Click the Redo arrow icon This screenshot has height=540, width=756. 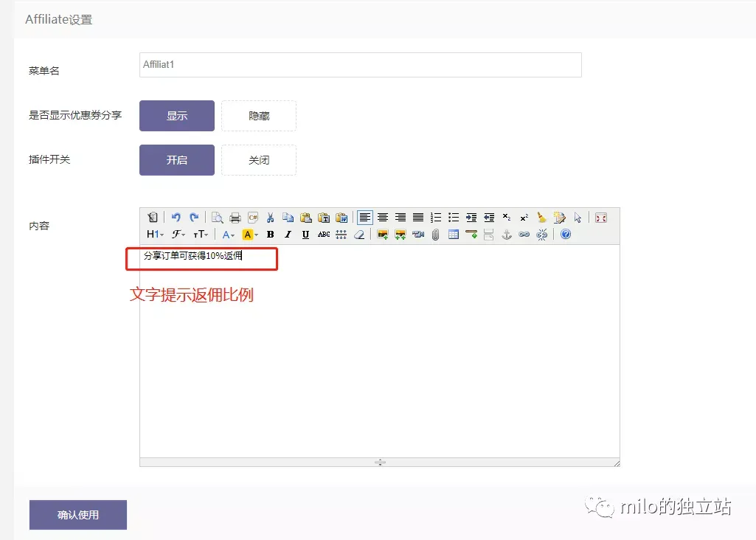[x=194, y=218]
